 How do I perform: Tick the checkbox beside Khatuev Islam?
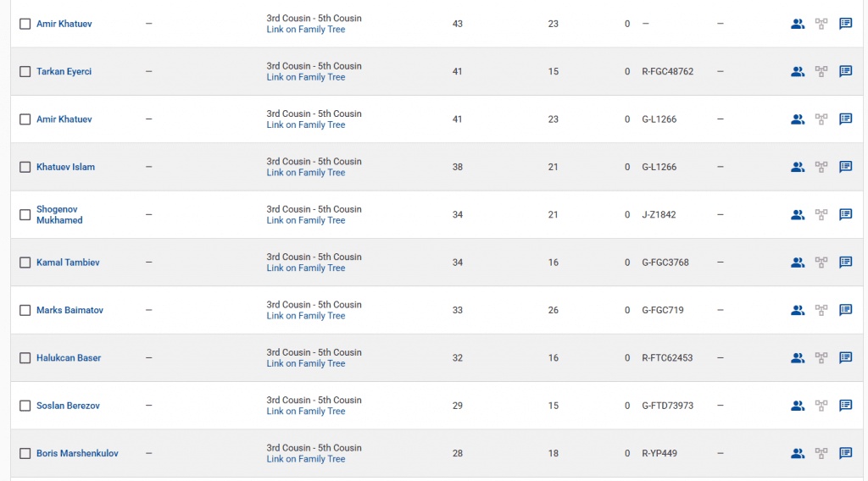click(x=25, y=168)
